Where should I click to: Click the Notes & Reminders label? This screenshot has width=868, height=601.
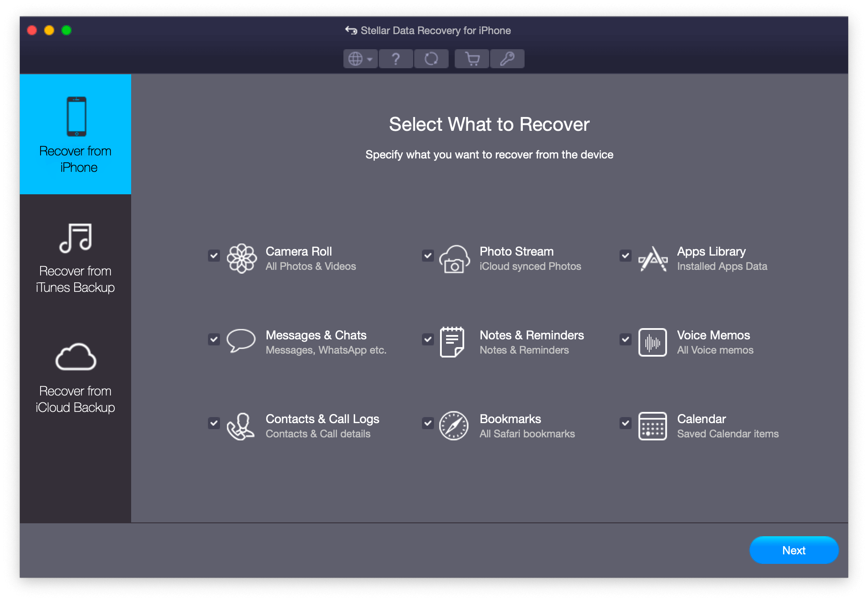(x=531, y=335)
